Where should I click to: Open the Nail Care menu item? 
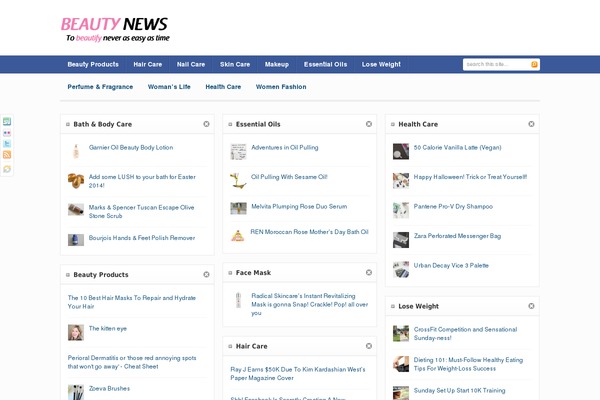coord(191,64)
